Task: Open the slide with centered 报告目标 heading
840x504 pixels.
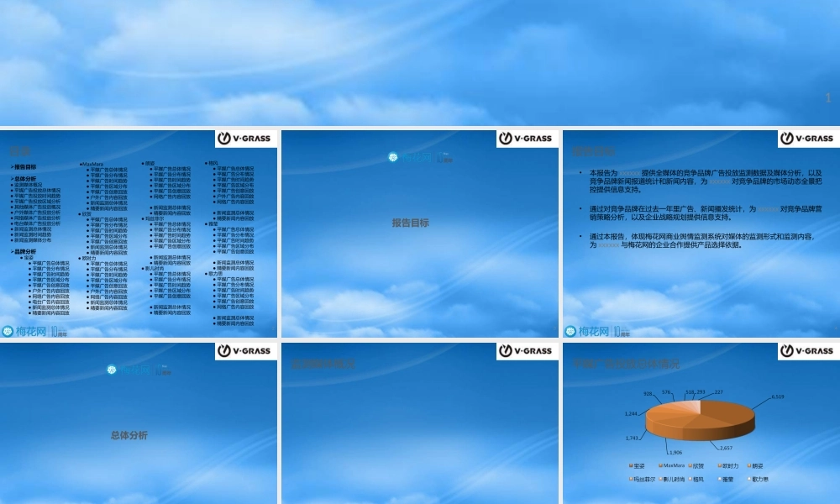Action: pos(419,234)
